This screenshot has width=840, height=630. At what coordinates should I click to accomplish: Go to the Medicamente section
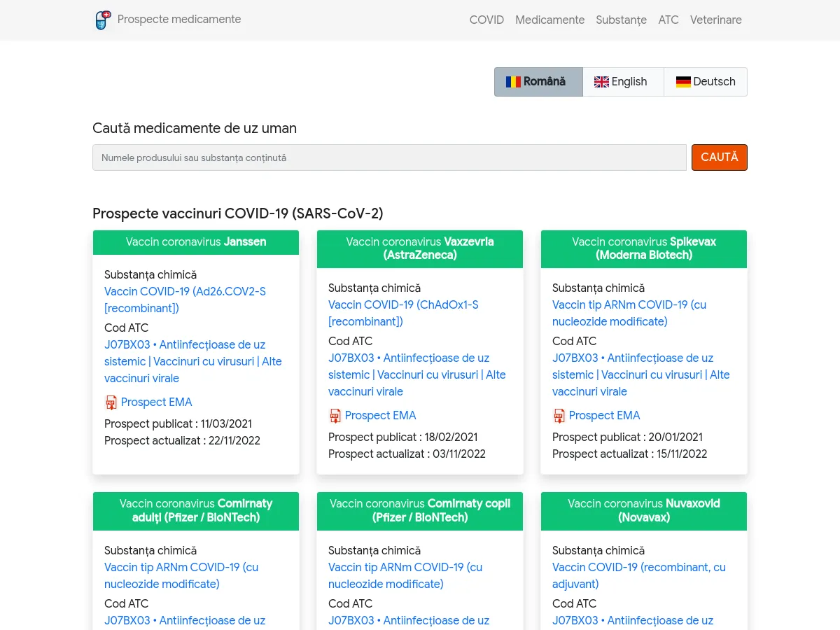[549, 20]
